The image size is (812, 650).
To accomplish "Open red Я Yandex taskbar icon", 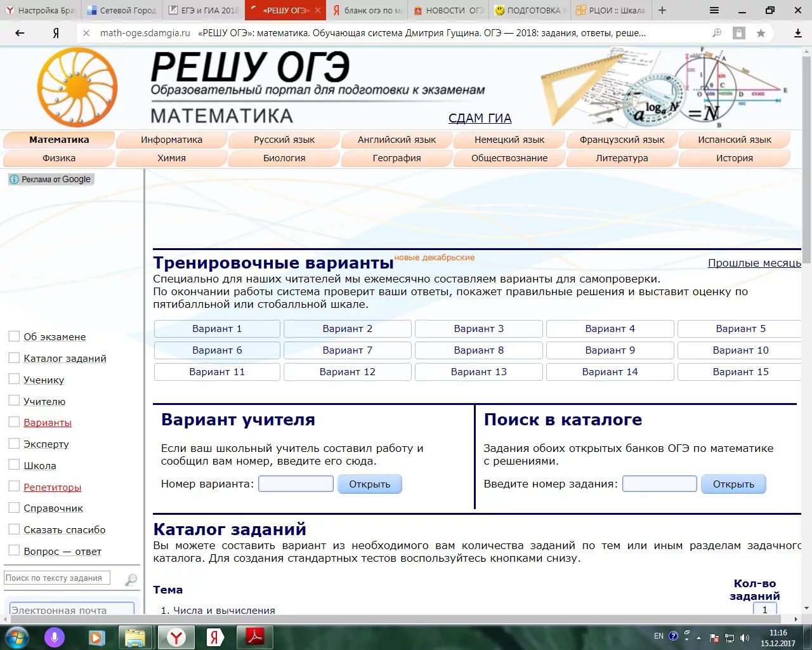I will (215, 637).
